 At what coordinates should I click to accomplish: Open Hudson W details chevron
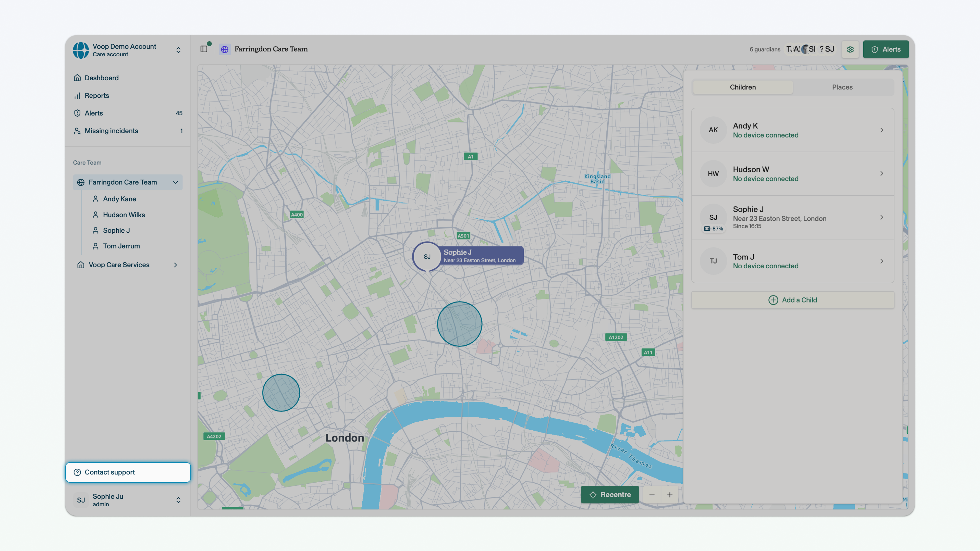(x=881, y=174)
